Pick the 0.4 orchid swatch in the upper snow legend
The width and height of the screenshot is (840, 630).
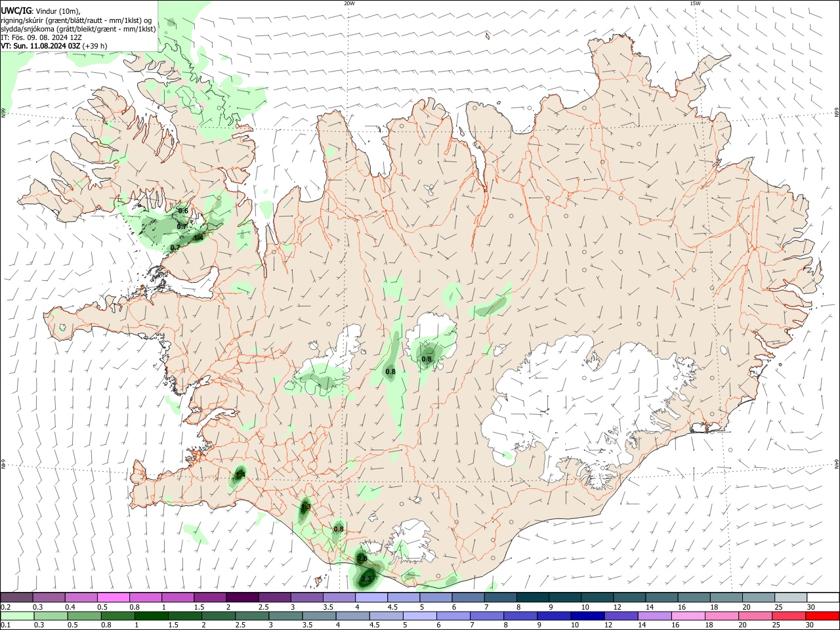point(81,598)
